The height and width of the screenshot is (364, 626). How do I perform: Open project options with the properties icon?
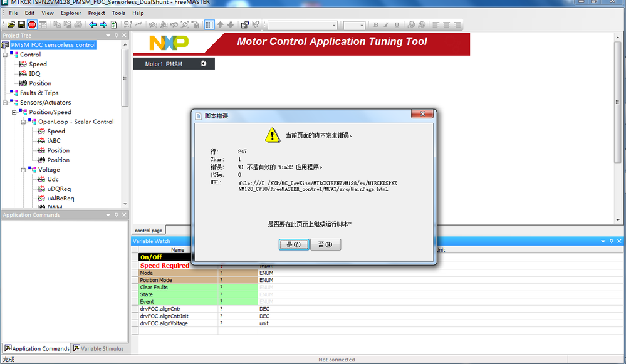coord(245,24)
